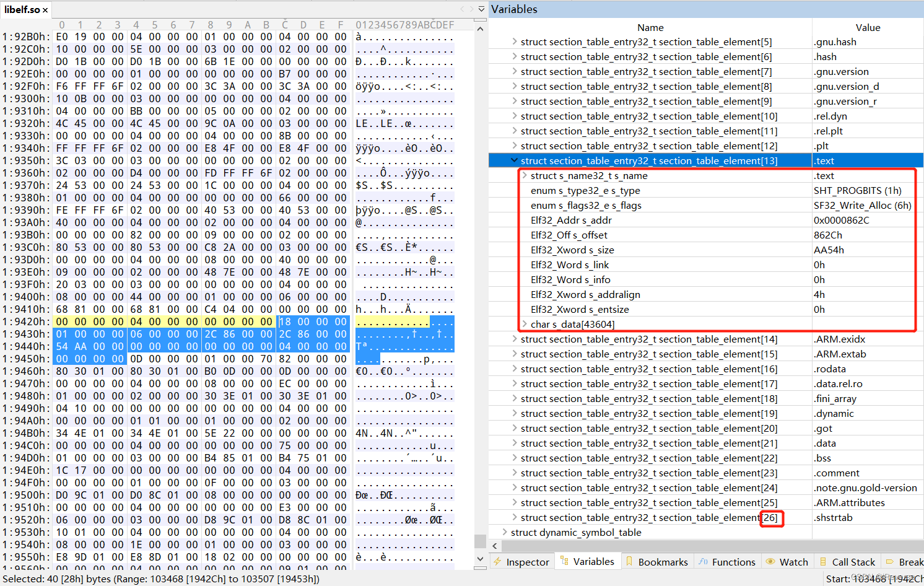
Task: Click the Selected bytes status bar text
Action: pyautogui.click(x=161, y=579)
